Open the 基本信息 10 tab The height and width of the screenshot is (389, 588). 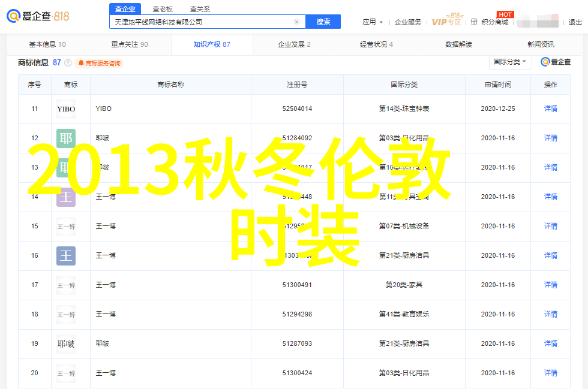[47, 44]
